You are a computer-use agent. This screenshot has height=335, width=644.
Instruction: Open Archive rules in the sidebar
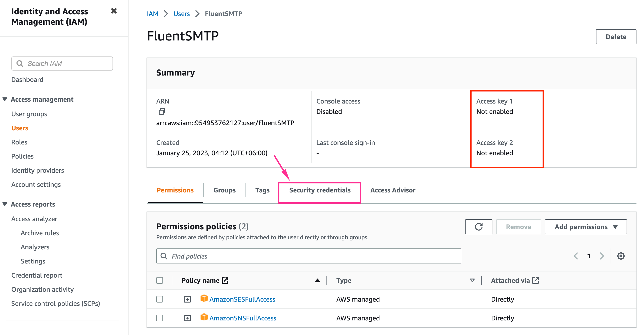(x=40, y=233)
